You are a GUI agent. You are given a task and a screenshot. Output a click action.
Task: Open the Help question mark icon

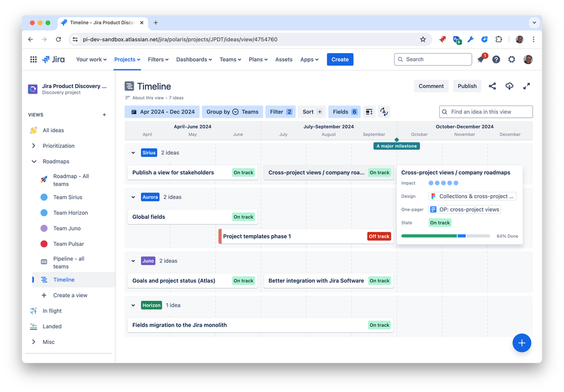496,59
